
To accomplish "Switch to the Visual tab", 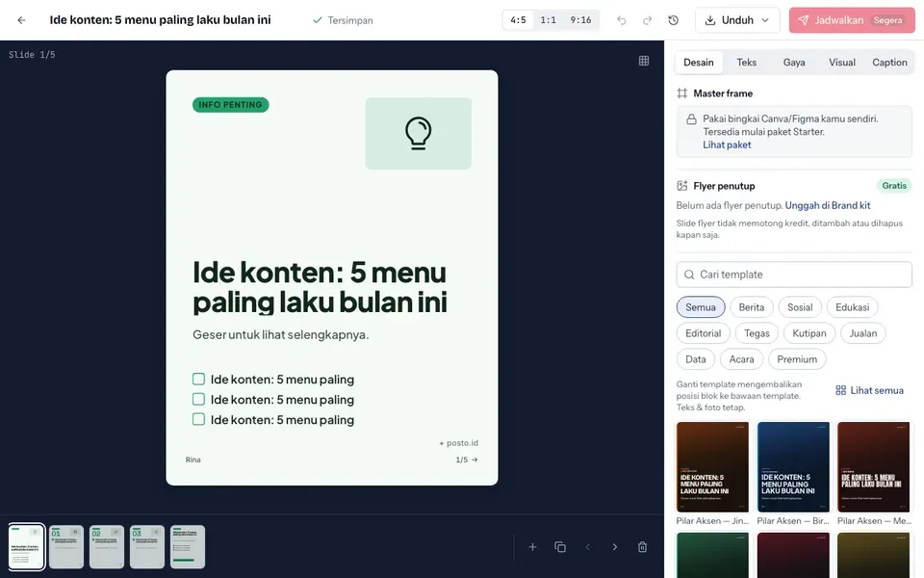I will coord(841,63).
